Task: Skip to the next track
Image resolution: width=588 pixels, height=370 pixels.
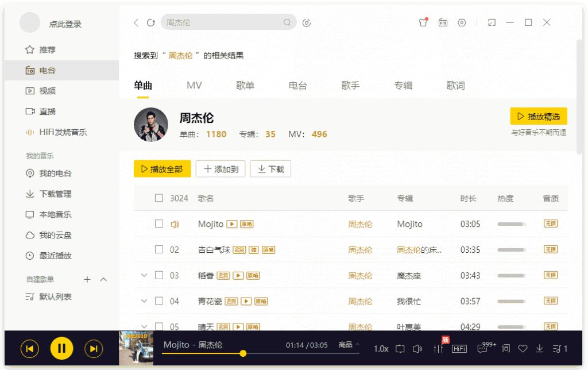Action: coord(94,349)
